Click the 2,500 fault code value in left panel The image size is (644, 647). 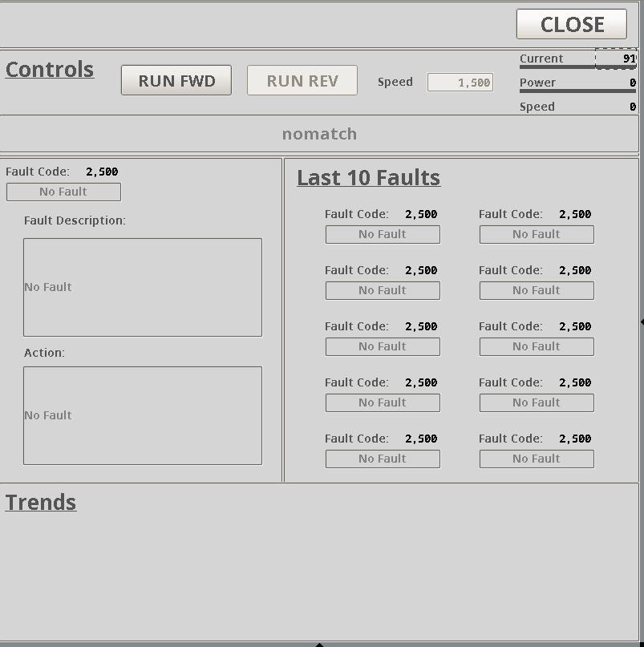[102, 172]
